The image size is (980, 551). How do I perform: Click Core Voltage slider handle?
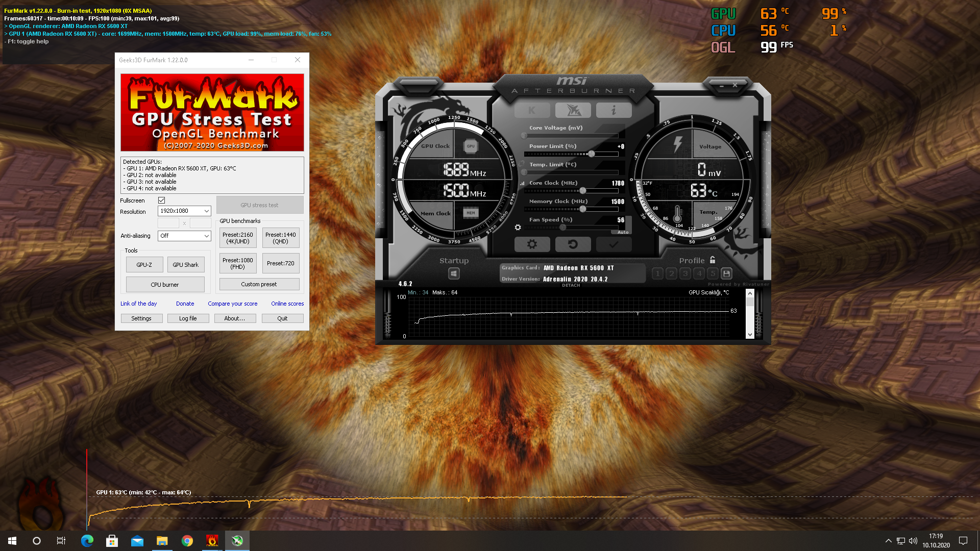pos(524,136)
